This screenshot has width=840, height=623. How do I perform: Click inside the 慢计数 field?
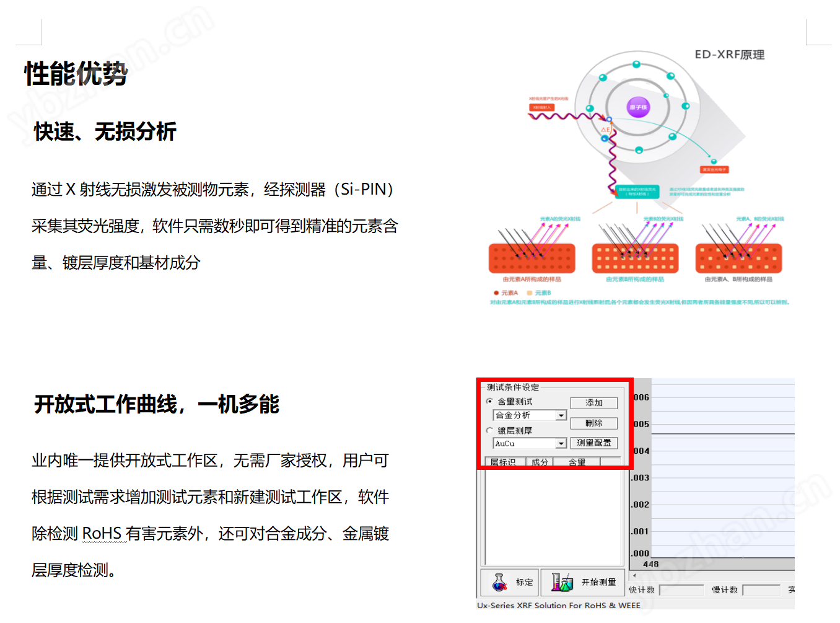761,590
